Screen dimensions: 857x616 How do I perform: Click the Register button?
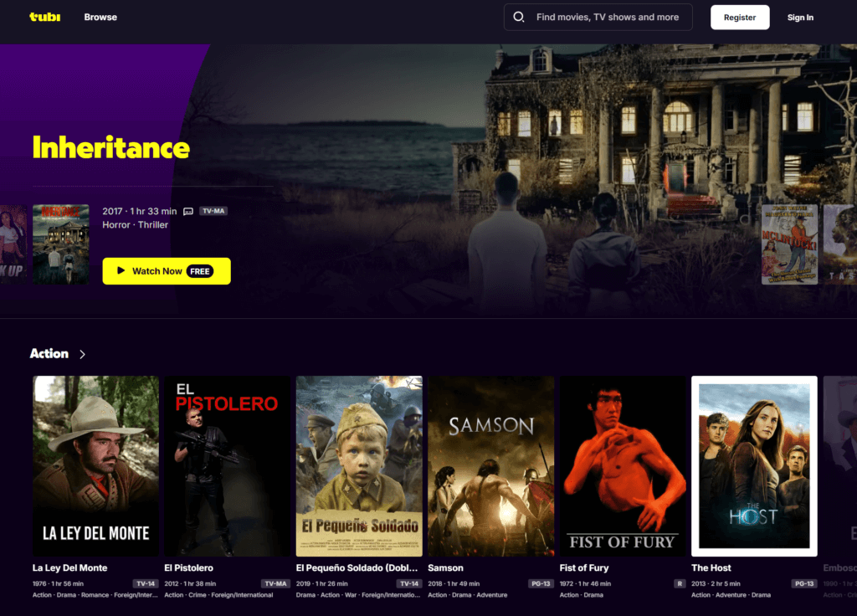(739, 17)
